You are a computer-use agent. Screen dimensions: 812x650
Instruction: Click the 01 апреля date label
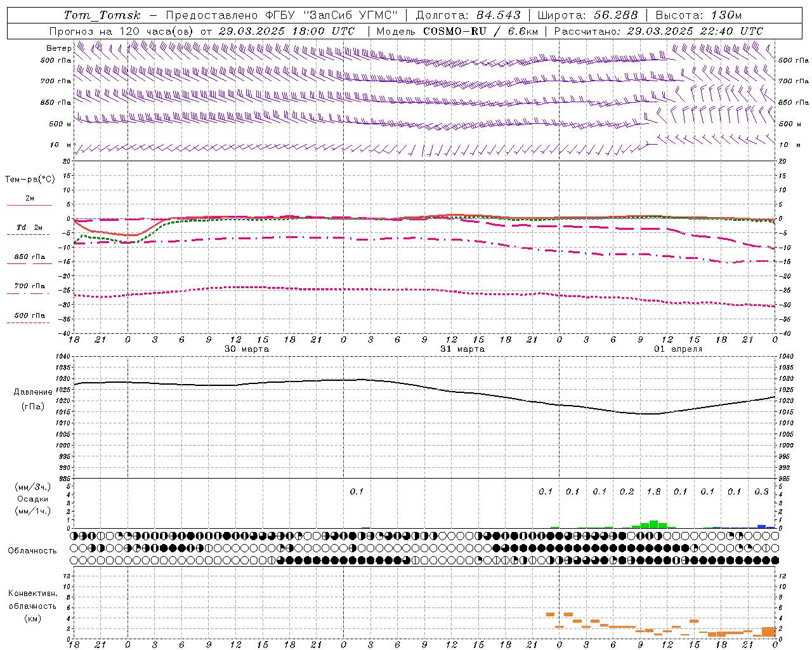click(x=678, y=349)
